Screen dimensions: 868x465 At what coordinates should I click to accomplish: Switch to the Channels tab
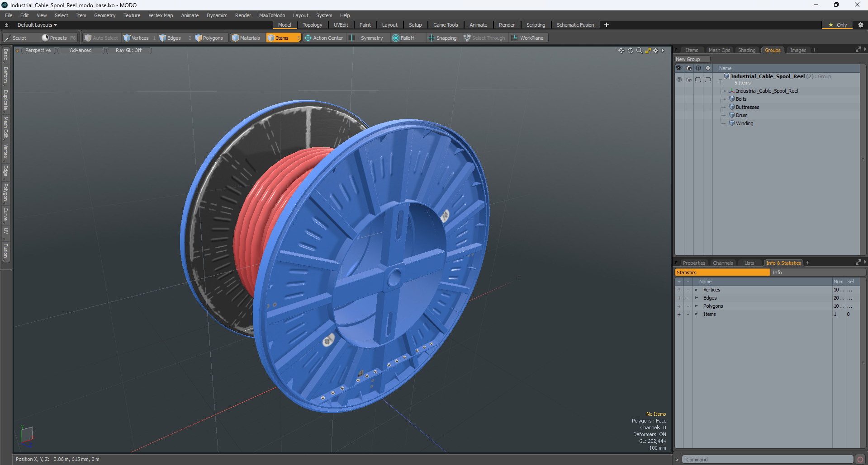point(722,263)
